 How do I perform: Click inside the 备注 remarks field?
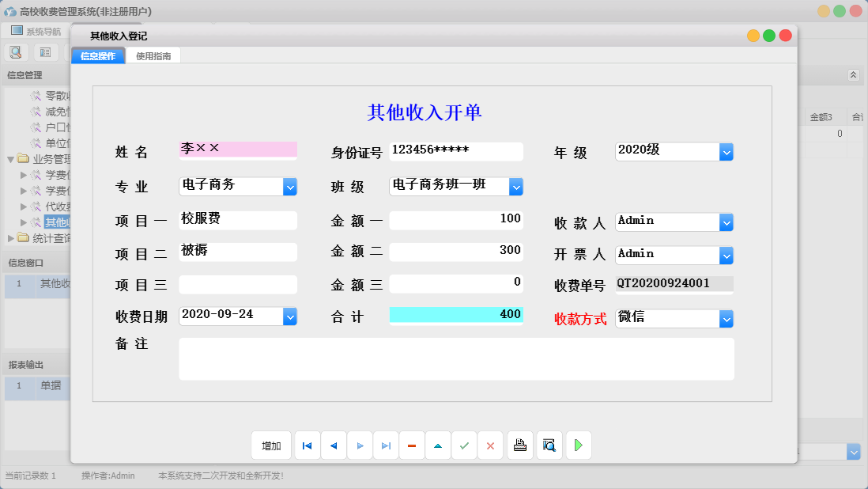pyautogui.click(x=457, y=358)
